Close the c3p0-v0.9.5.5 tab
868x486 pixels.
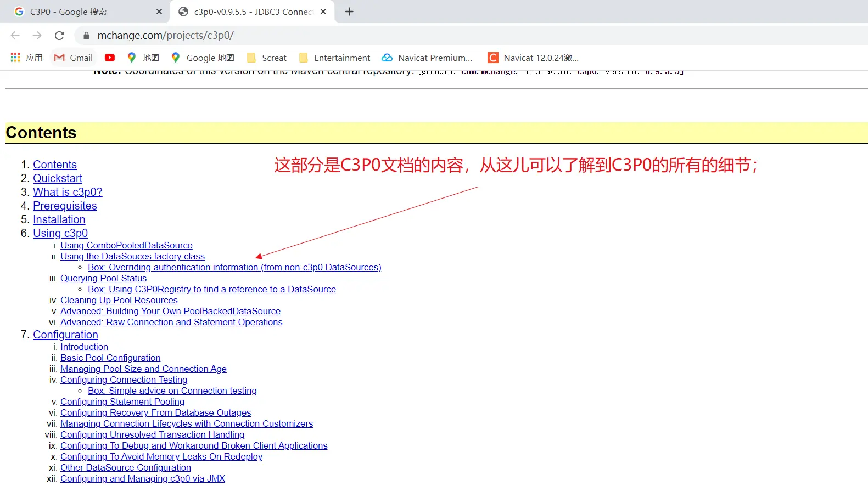coord(323,12)
